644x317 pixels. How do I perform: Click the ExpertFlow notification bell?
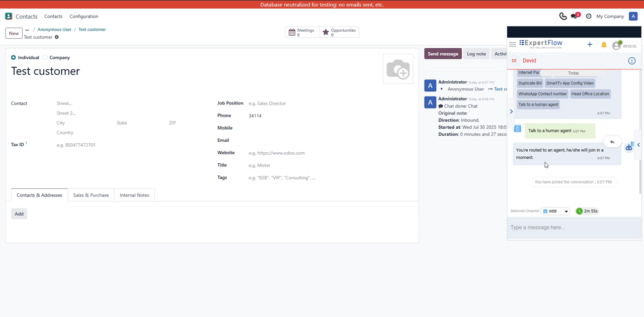point(604,45)
